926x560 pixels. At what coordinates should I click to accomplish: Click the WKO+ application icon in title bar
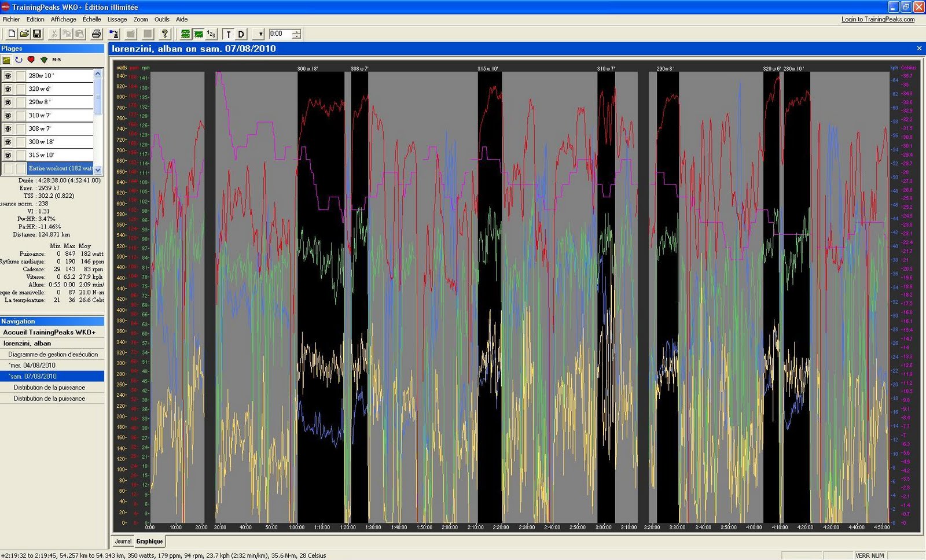[6, 7]
